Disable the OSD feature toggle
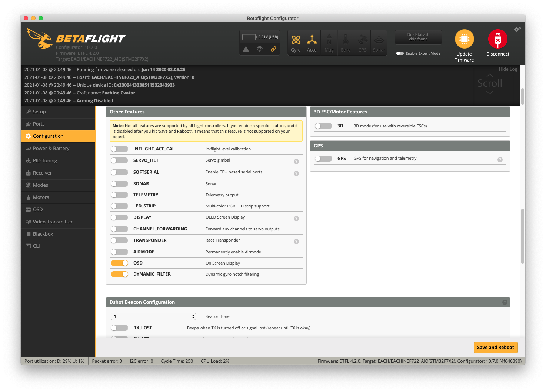This screenshot has width=546, height=392. point(119,263)
